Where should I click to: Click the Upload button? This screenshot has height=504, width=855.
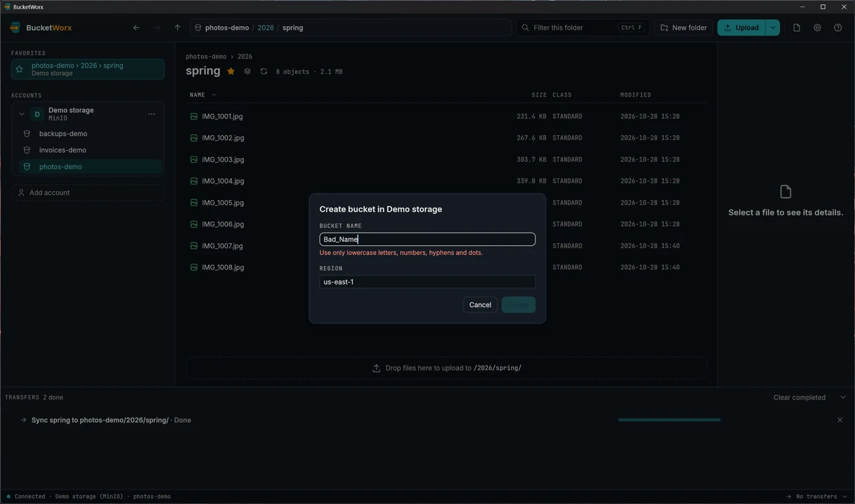[x=741, y=27]
